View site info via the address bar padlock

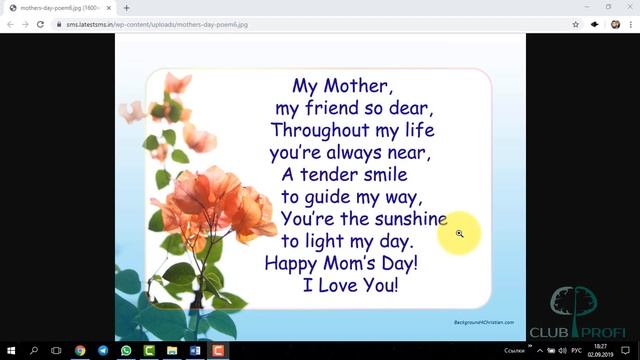(59, 24)
